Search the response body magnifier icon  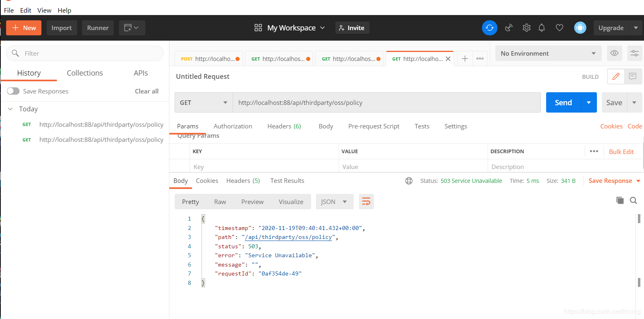coord(633,200)
